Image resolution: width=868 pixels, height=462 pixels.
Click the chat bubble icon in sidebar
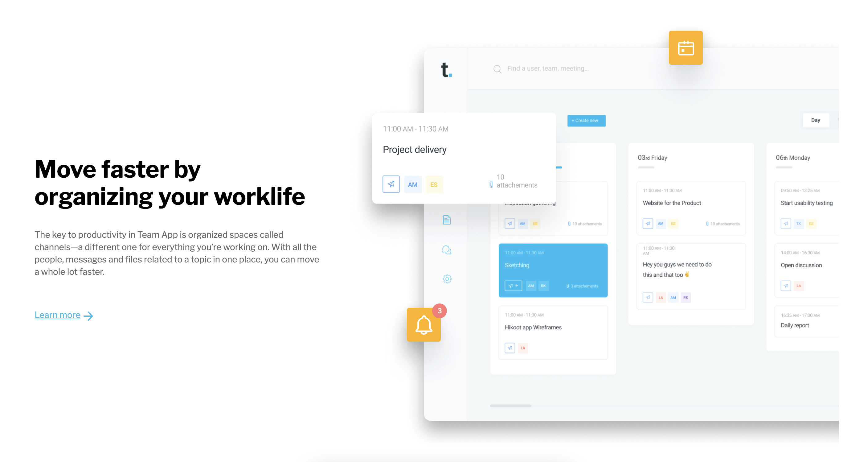pyautogui.click(x=447, y=250)
